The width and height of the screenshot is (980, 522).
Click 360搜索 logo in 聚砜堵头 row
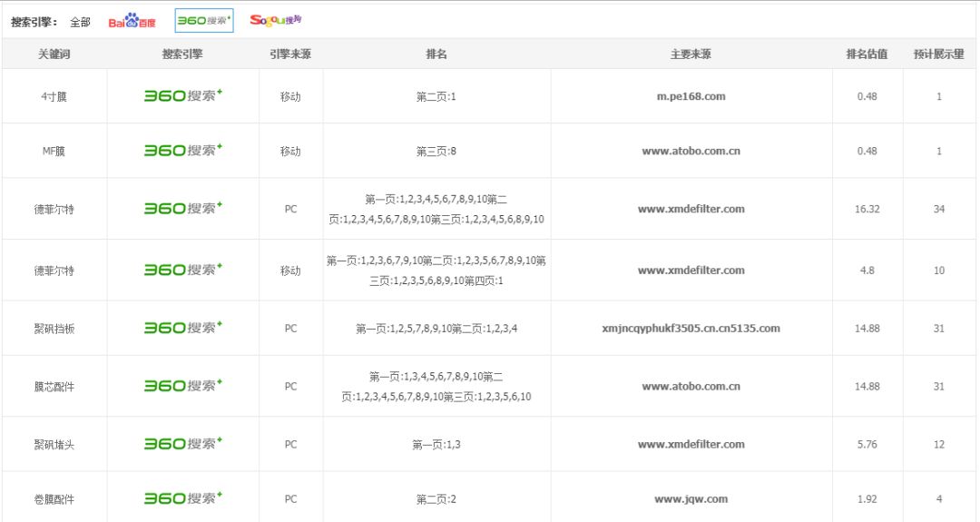tap(183, 444)
